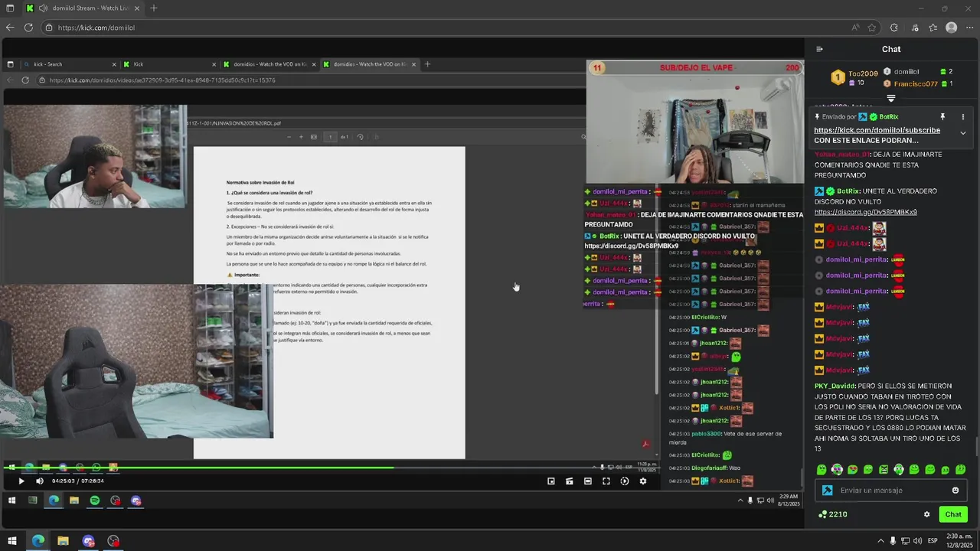Insert the angry square green emote
This screenshot has height=551, width=980.
coord(884,469)
